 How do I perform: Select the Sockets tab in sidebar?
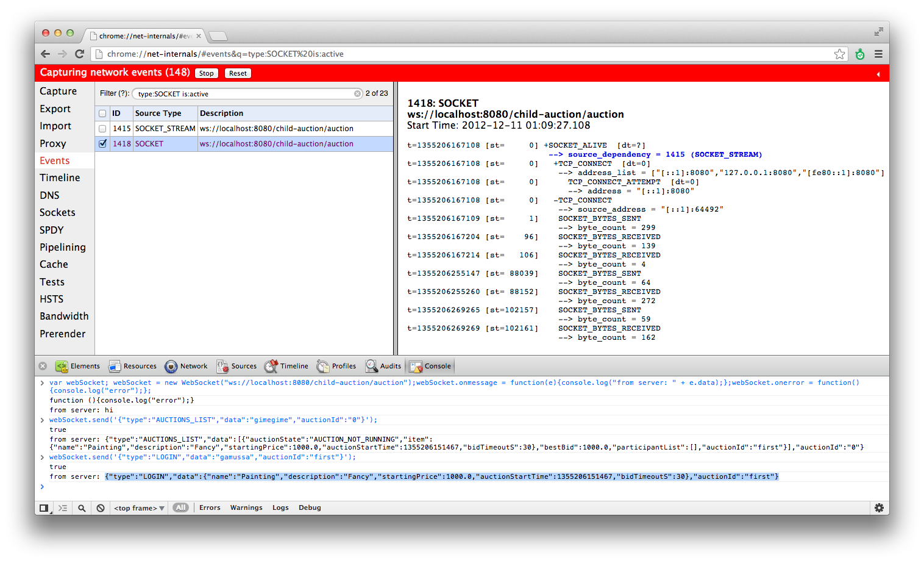(57, 212)
